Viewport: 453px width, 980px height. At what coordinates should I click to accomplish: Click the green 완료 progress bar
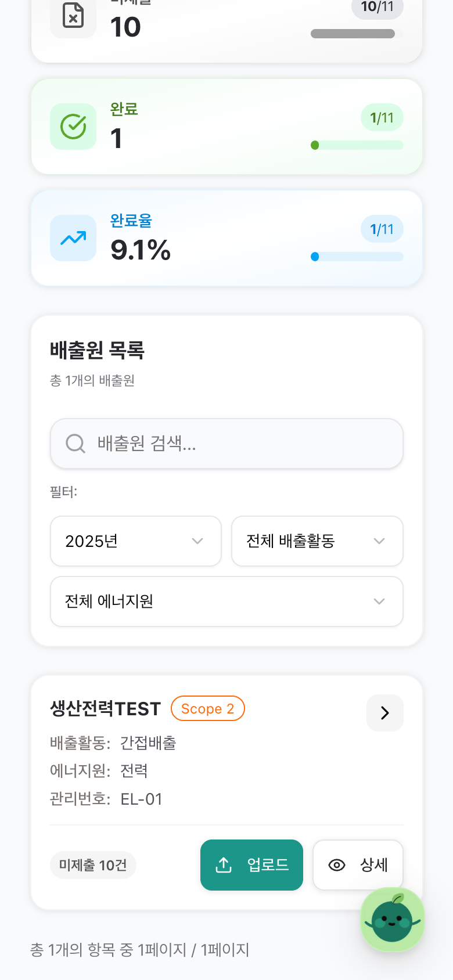point(357,145)
